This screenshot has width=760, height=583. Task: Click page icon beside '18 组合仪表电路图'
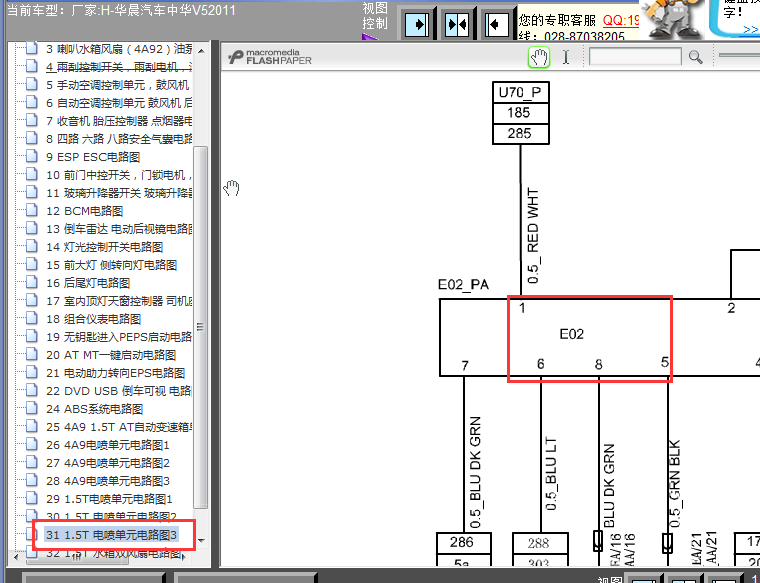pyautogui.click(x=32, y=318)
